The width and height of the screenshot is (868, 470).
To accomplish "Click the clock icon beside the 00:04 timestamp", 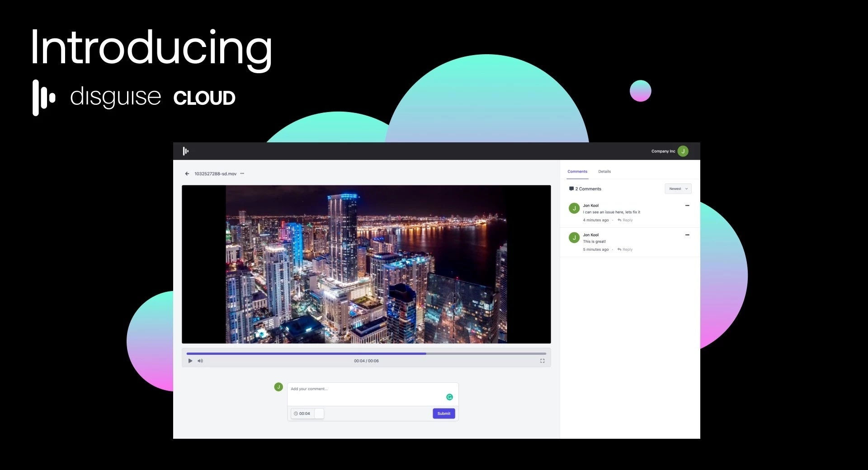I will pyautogui.click(x=296, y=414).
